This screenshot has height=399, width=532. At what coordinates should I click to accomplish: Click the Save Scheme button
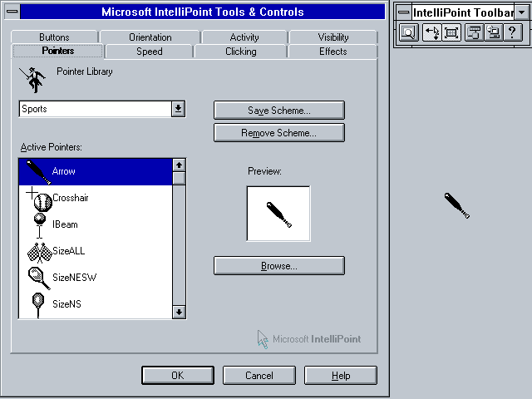[279, 111]
